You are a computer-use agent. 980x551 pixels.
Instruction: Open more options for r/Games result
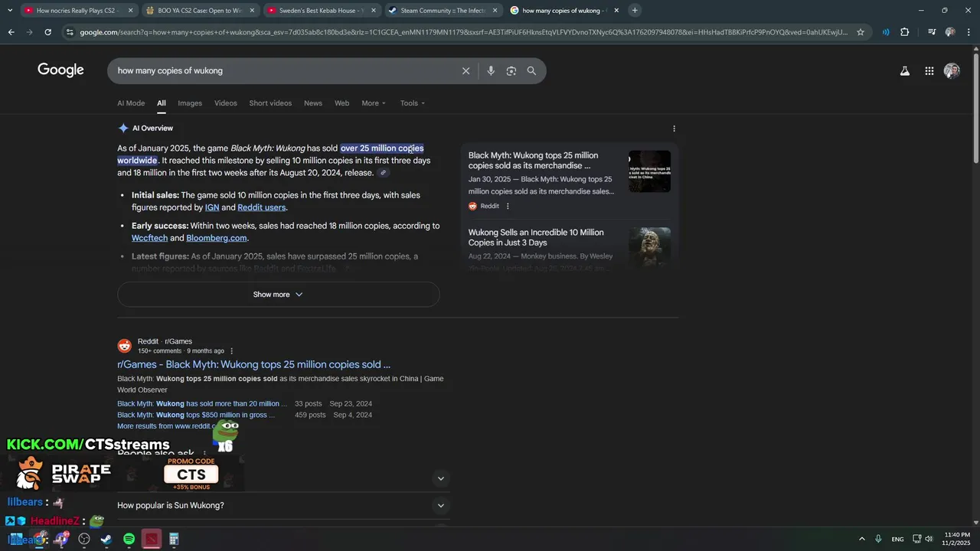click(x=232, y=351)
